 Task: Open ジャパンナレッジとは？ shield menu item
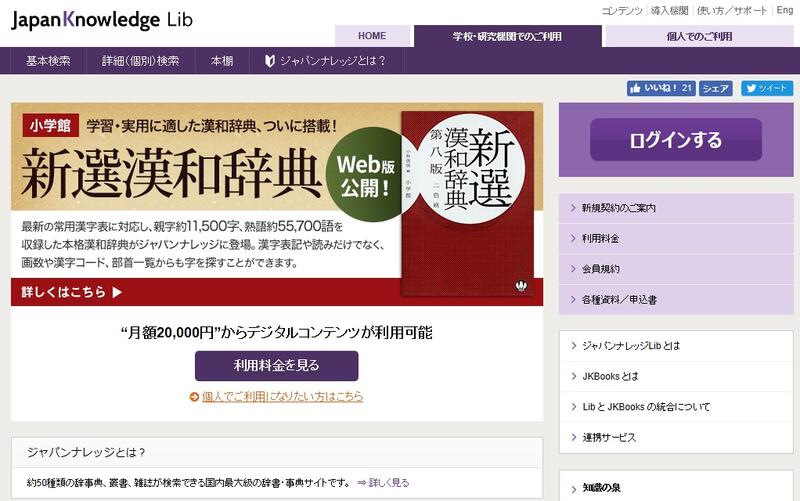point(324,60)
